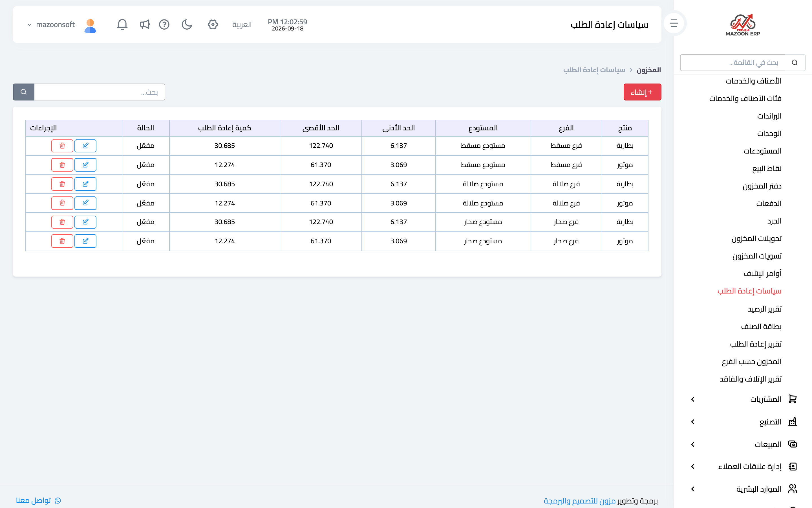812x508 pixels.
Task: Select سياسات إعادة الطلب in sidebar
Action: (x=749, y=291)
